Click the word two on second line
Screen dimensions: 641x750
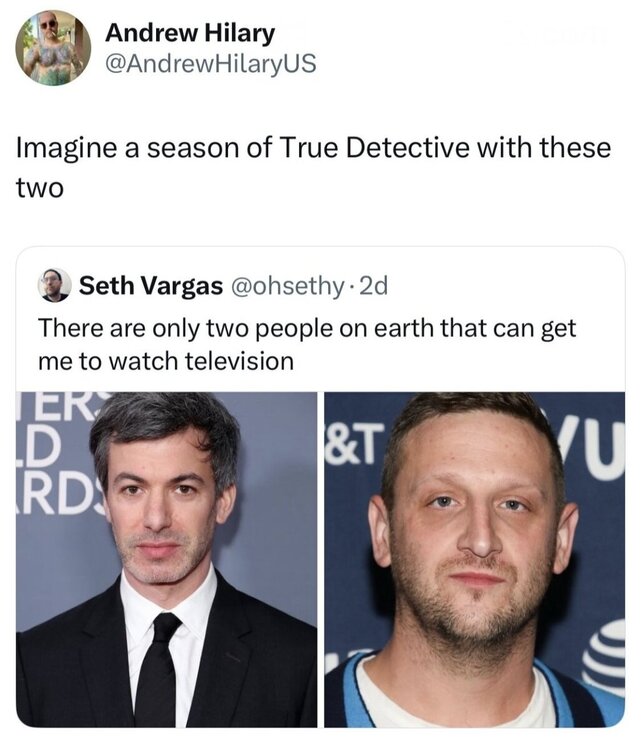40,188
